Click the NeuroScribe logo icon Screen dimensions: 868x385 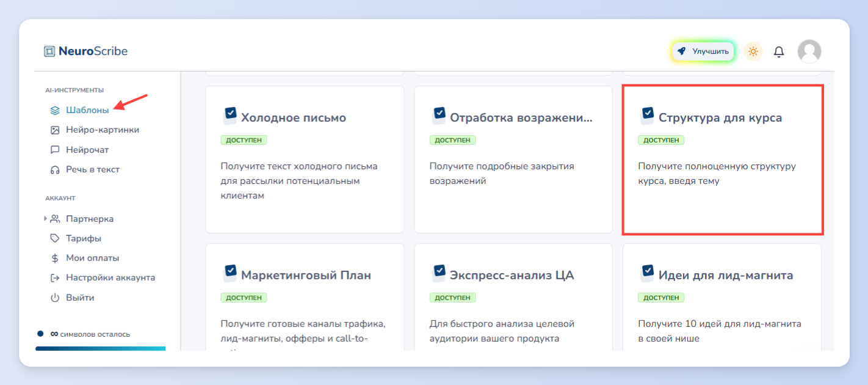point(49,51)
